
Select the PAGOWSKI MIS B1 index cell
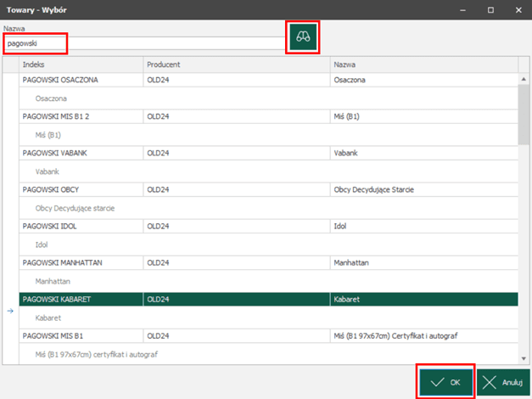click(81, 336)
